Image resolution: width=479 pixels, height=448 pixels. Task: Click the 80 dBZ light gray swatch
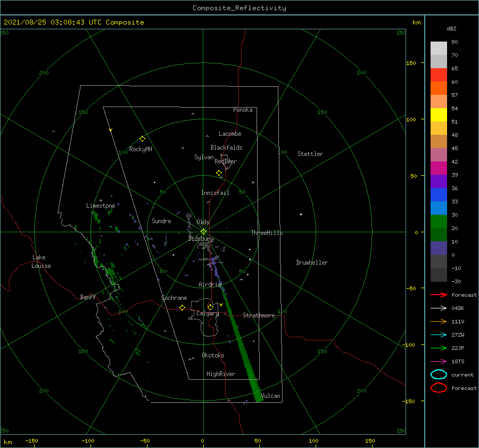439,48
